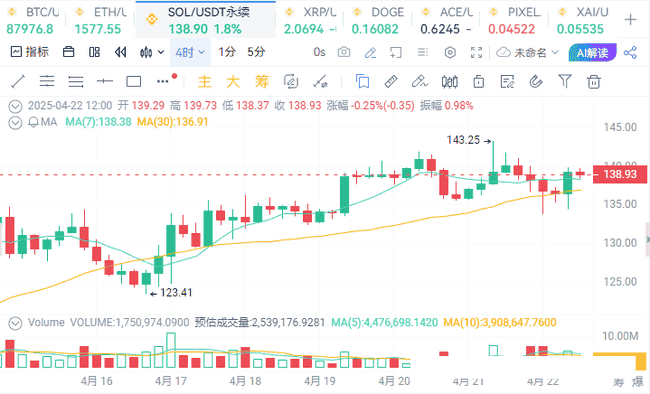Click the 123.41 low price marker

172,293
